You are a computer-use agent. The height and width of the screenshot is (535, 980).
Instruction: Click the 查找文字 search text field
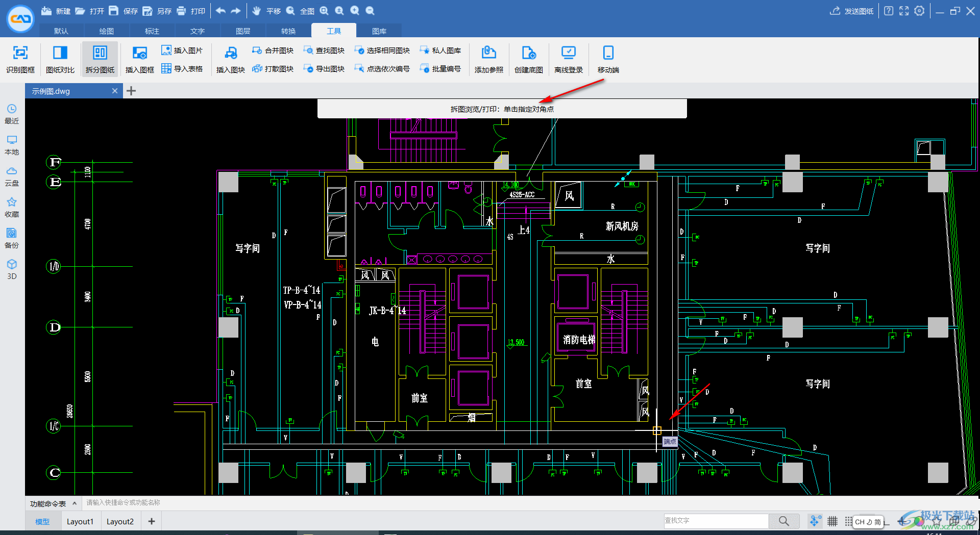point(716,521)
